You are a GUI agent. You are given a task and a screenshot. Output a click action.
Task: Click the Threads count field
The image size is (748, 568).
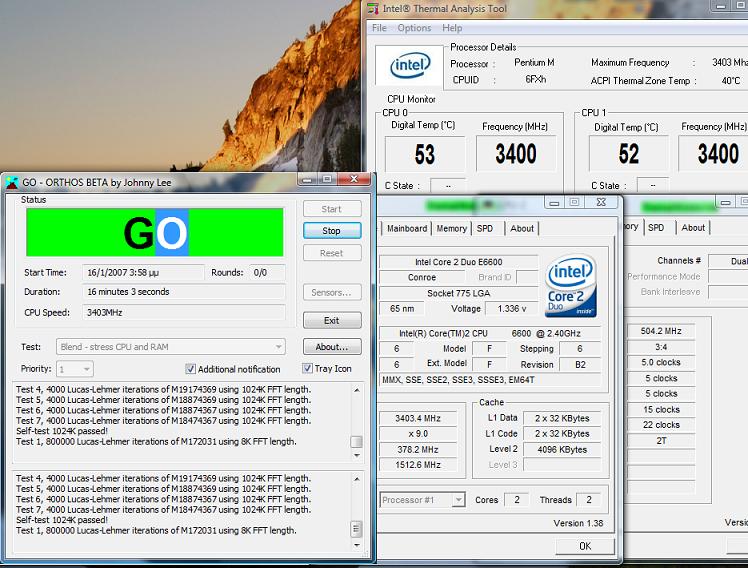click(x=589, y=500)
